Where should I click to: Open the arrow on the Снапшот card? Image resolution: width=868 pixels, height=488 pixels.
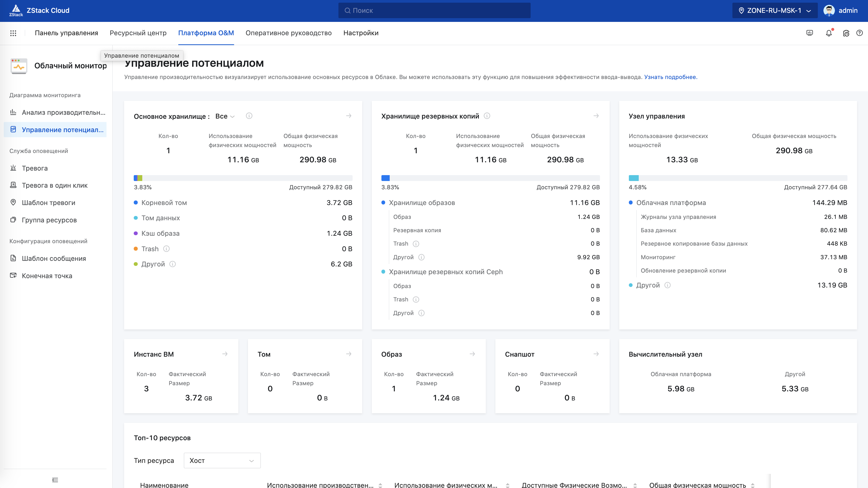(x=596, y=354)
